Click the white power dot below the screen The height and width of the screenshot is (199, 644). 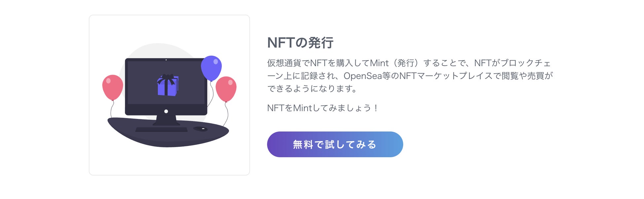(166, 111)
